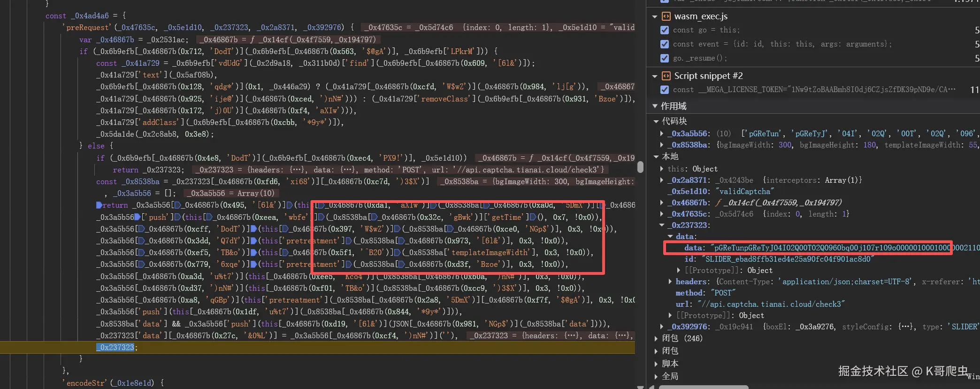Click the 'preRequest' function name in code
This screenshot has width=980, height=389.
click(87, 28)
